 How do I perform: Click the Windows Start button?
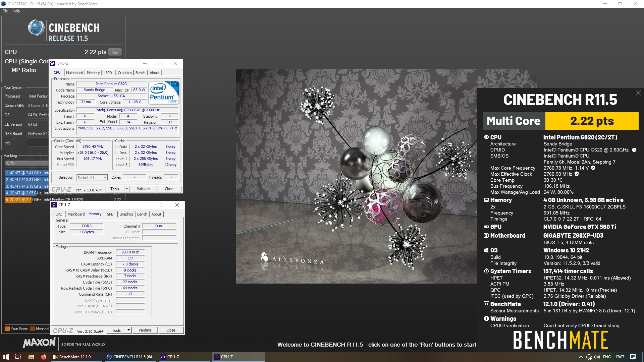click(6, 357)
